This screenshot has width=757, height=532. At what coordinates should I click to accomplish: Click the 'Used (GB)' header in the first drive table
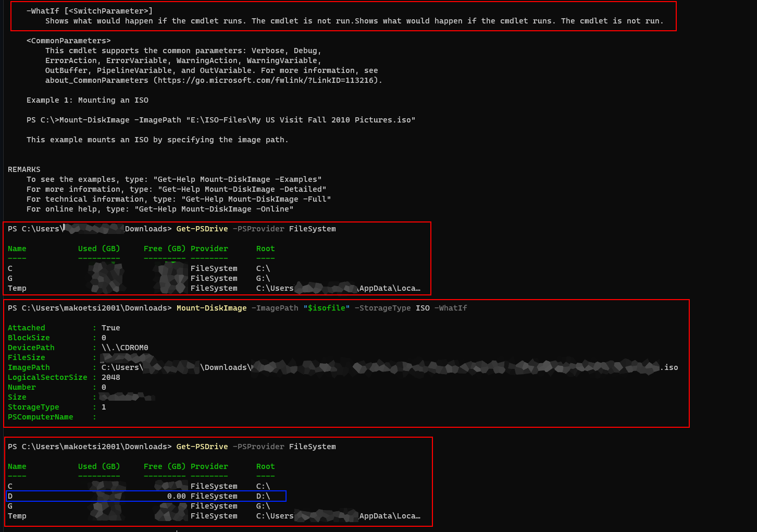point(99,249)
